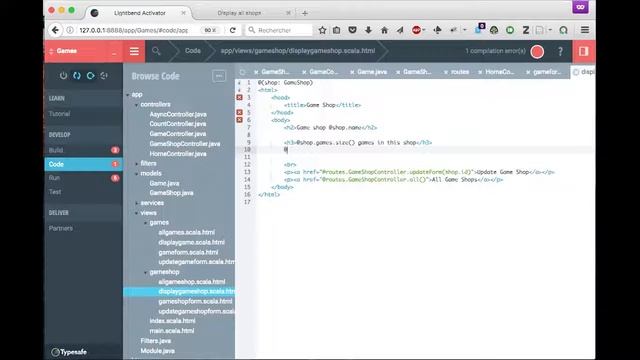The height and width of the screenshot is (360, 640).
Task: Click the Code breadcrumb in the header
Action: click(x=193, y=51)
